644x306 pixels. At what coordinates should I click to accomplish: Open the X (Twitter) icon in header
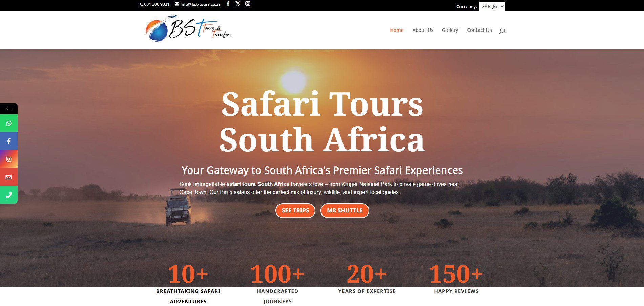click(238, 4)
